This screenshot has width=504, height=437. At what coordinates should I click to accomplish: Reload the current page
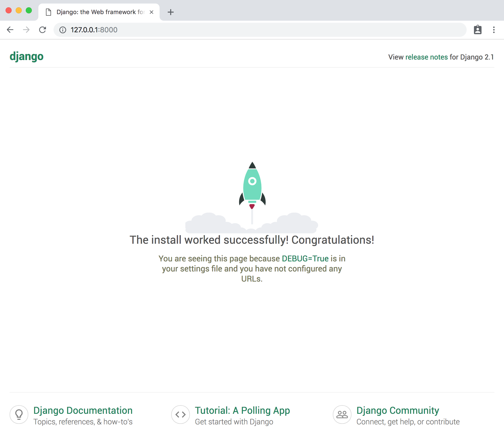pos(42,30)
